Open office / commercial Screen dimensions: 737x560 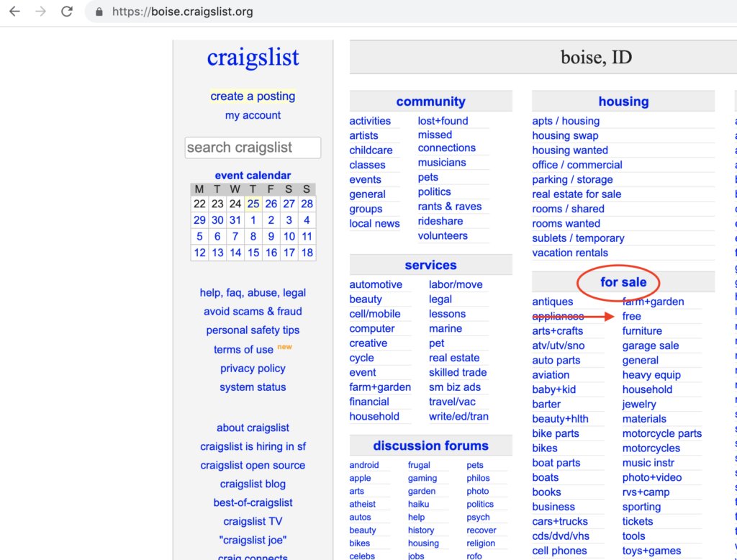point(577,165)
